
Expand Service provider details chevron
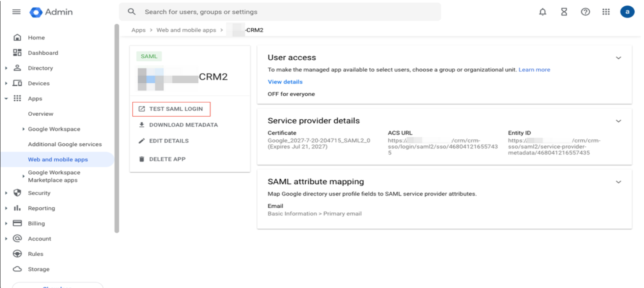618,121
